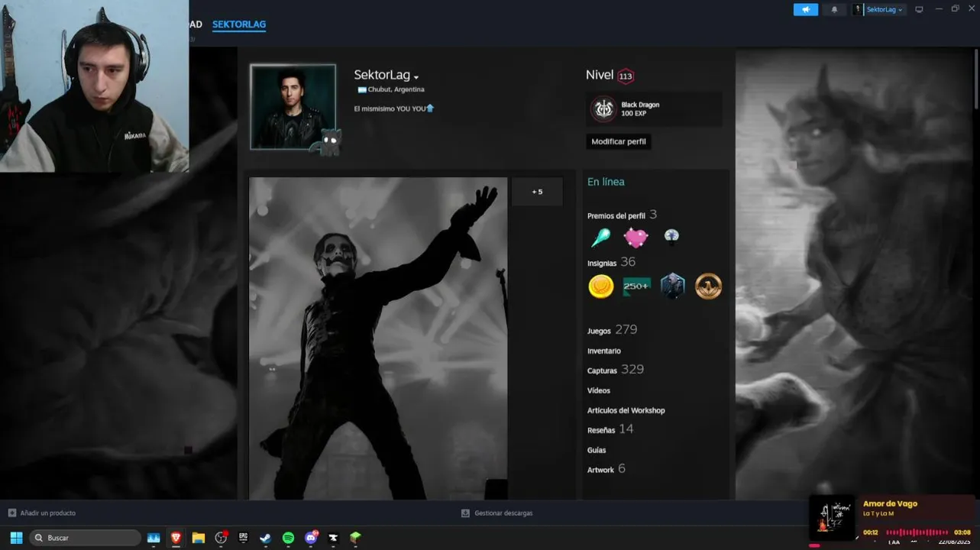Screen dimensions: 980x550
Task: Click the cat avatar frame sticker
Action: [329, 143]
